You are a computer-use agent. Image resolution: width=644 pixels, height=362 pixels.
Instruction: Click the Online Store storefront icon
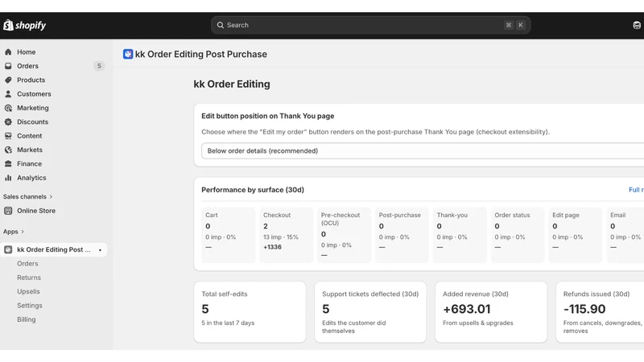point(8,211)
